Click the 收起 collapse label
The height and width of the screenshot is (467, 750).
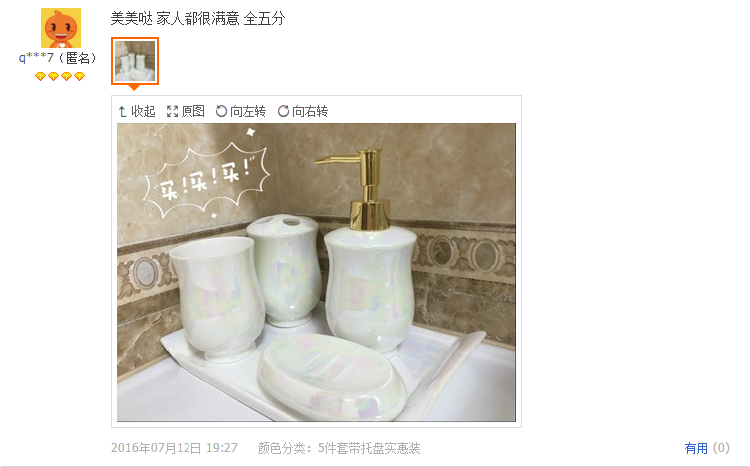pyautogui.click(x=143, y=111)
